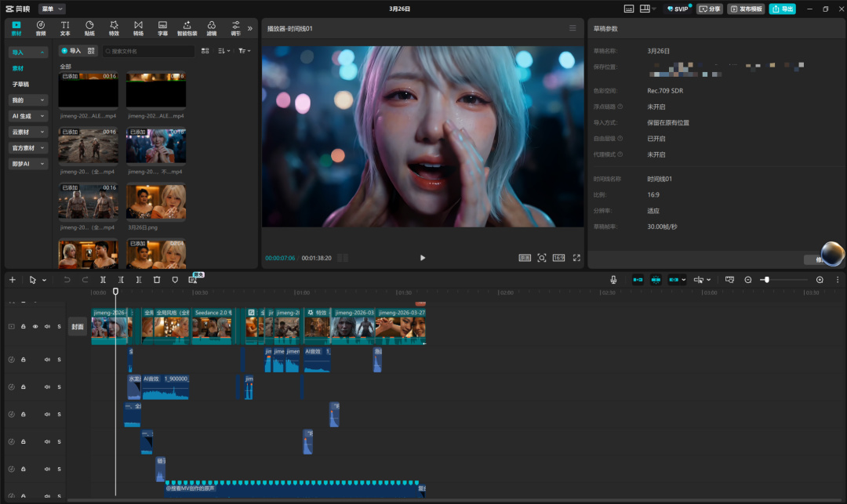Click the 导出 export button

point(782,9)
